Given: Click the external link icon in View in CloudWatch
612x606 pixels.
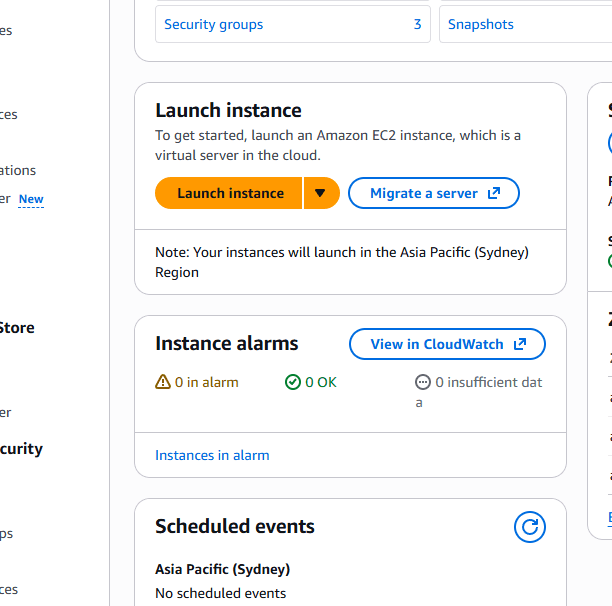Looking at the screenshot, I should coord(520,344).
